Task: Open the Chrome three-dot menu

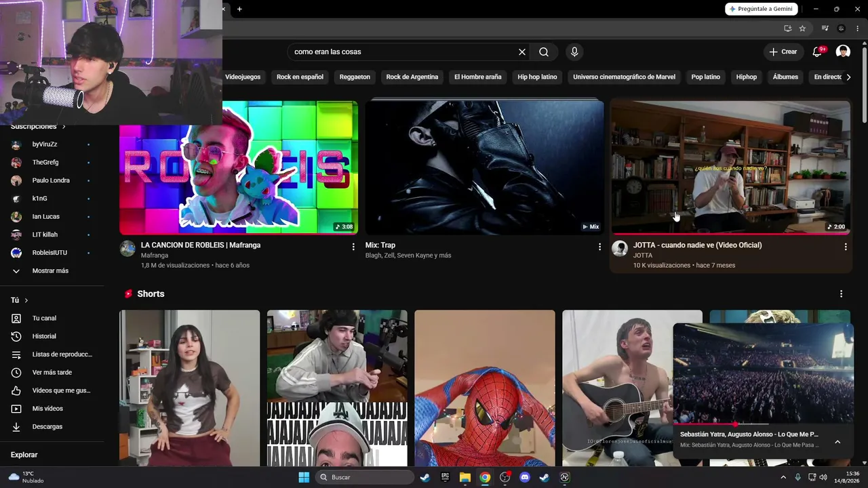Action: [858, 28]
